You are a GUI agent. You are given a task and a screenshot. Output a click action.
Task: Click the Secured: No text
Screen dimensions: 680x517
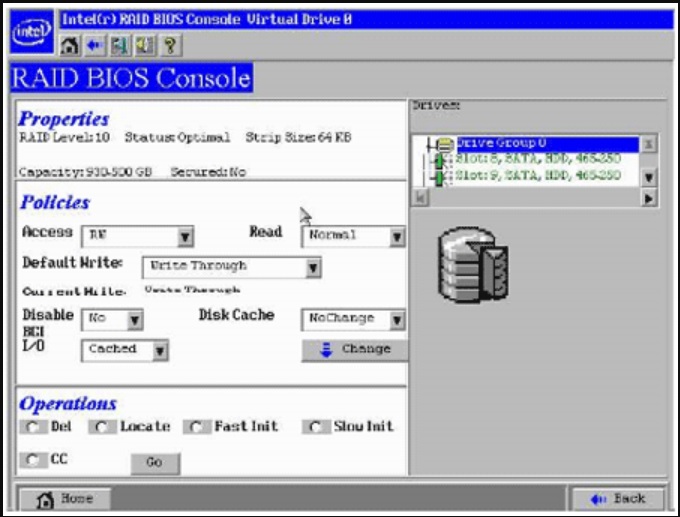(x=208, y=172)
